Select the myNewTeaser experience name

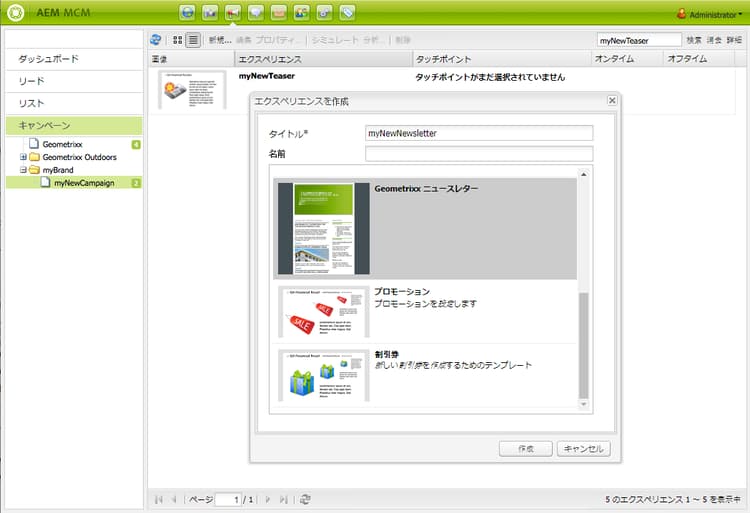coord(267,76)
